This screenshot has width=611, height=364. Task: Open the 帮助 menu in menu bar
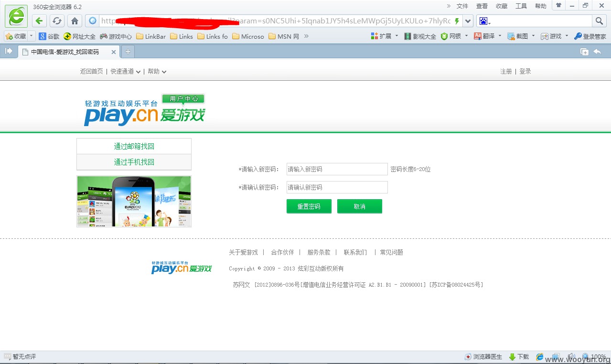[x=541, y=6]
